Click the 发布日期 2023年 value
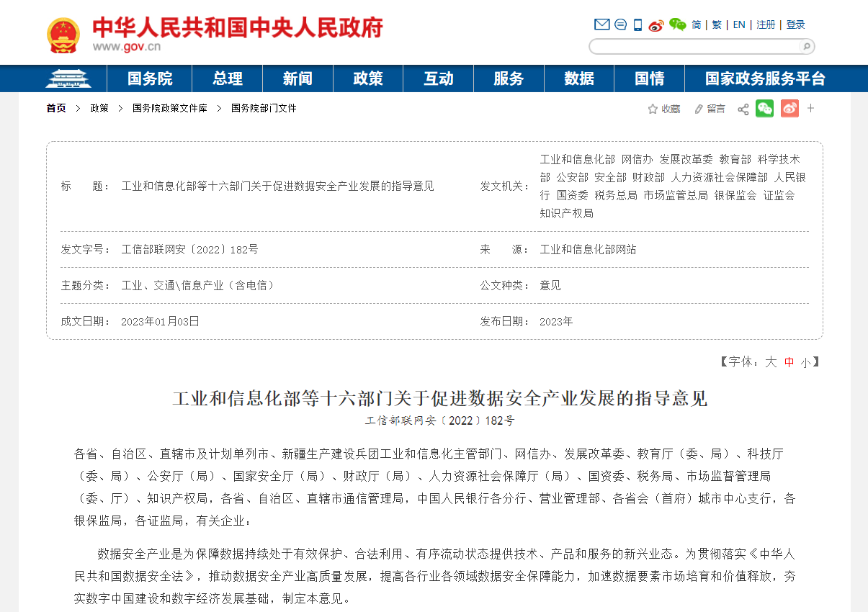 (556, 322)
